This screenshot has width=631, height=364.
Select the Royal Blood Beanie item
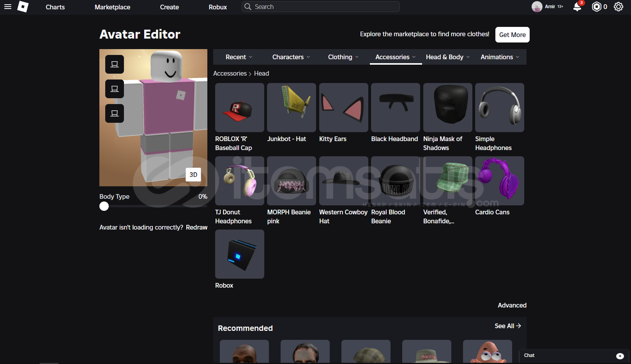tap(396, 181)
